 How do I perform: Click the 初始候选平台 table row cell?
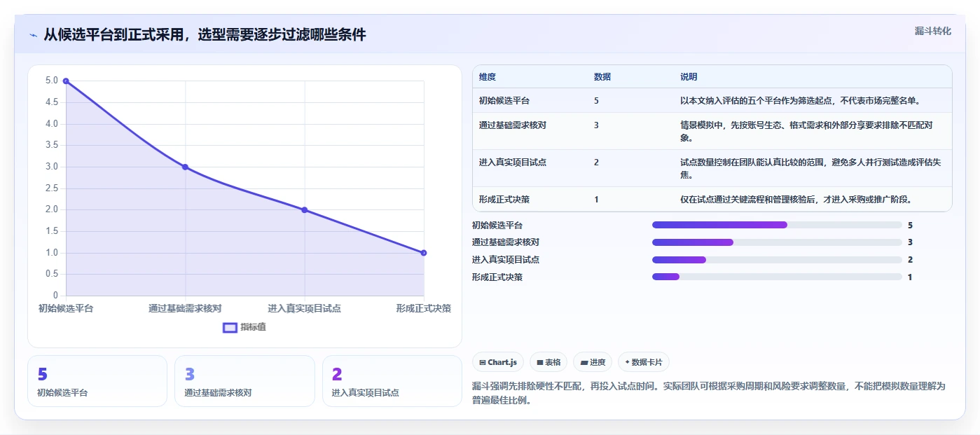pos(504,101)
